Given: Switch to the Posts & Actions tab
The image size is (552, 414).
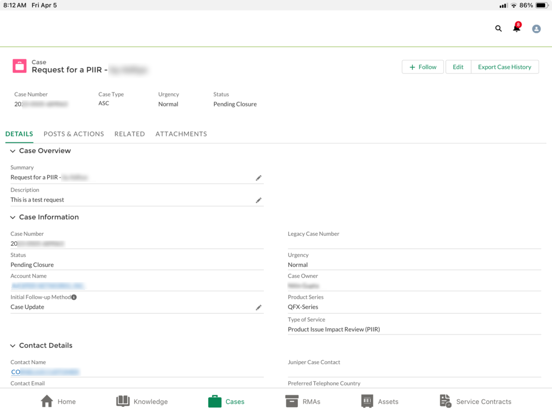Looking at the screenshot, I should tap(74, 134).
